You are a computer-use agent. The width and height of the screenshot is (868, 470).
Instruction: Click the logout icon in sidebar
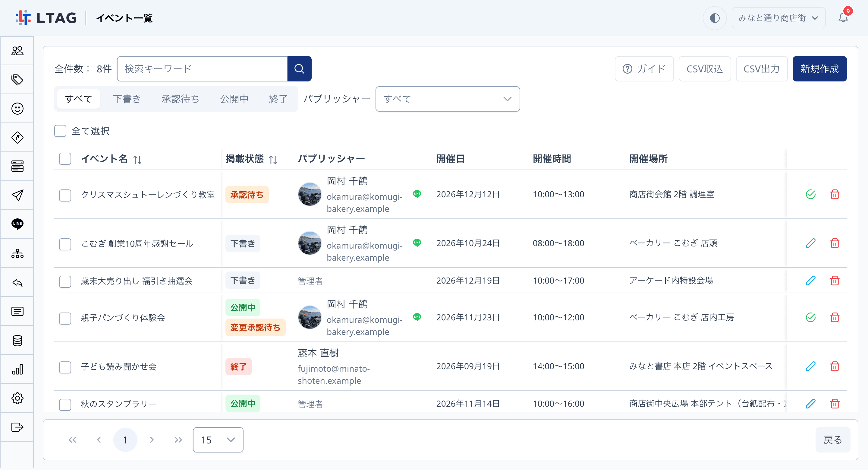17,427
